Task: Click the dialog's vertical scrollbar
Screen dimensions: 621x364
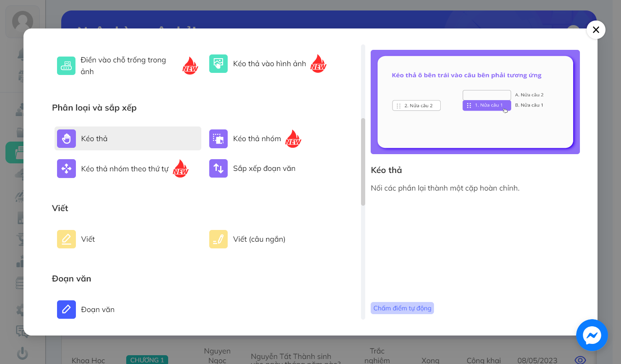Action: [x=363, y=162]
